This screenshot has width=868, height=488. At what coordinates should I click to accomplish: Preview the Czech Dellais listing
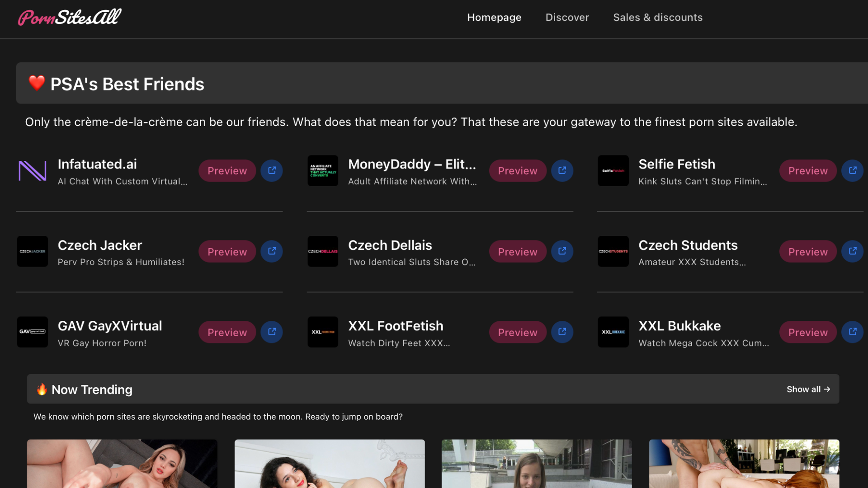tap(518, 251)
